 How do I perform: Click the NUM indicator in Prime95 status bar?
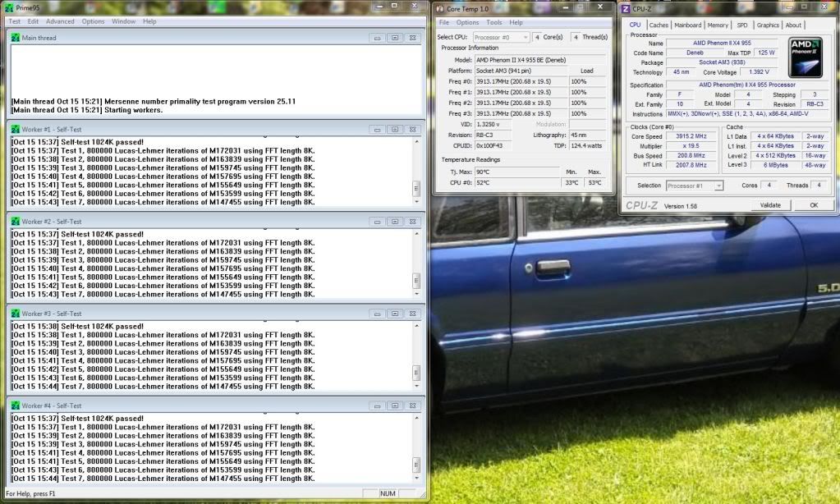[388, 494]
